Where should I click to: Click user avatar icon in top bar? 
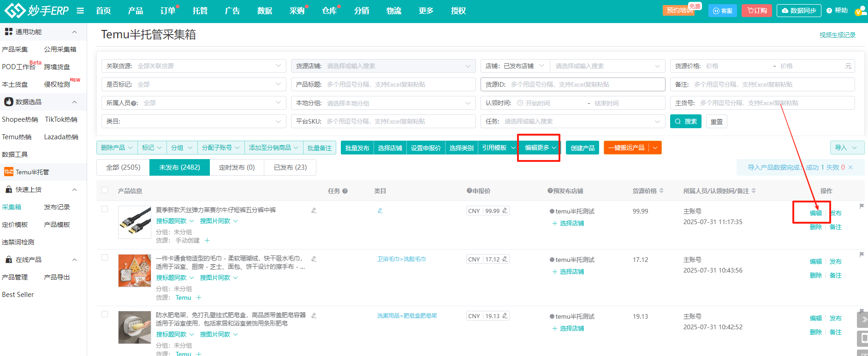coord(861,11)
